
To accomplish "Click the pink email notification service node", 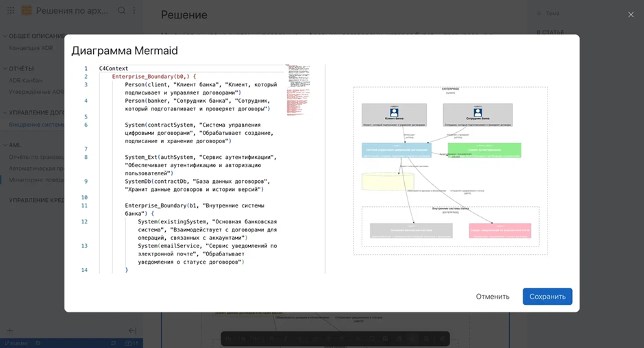I will pyautogui.click(x=500, y=230).
